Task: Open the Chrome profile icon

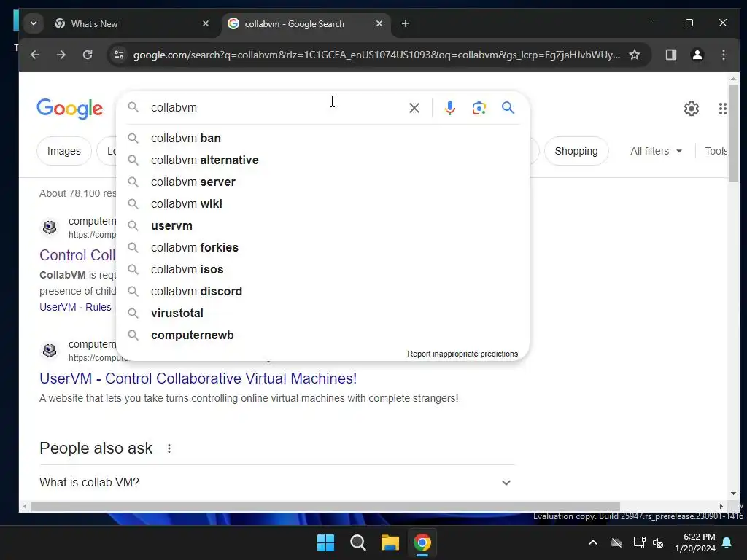Action: (697, 55)
